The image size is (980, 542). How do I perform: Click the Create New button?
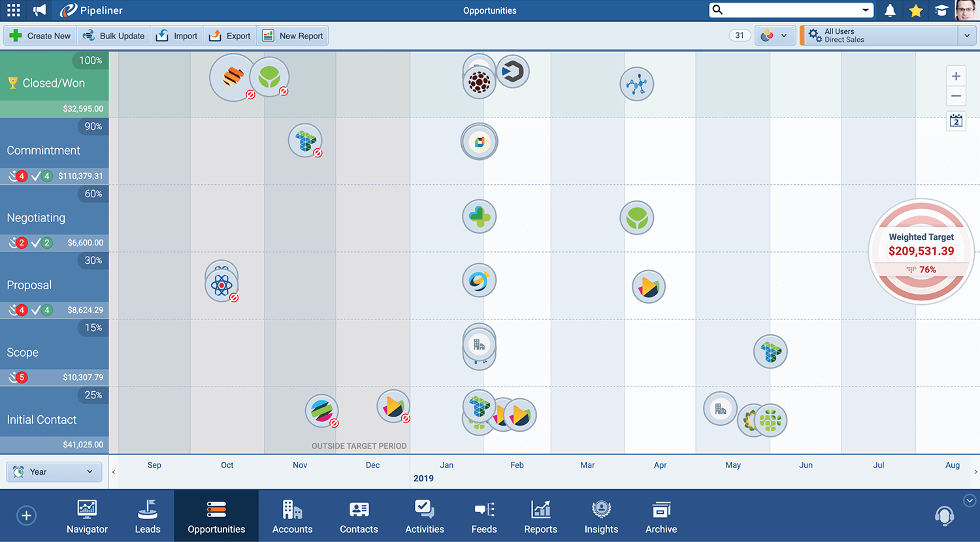(41, 36)
